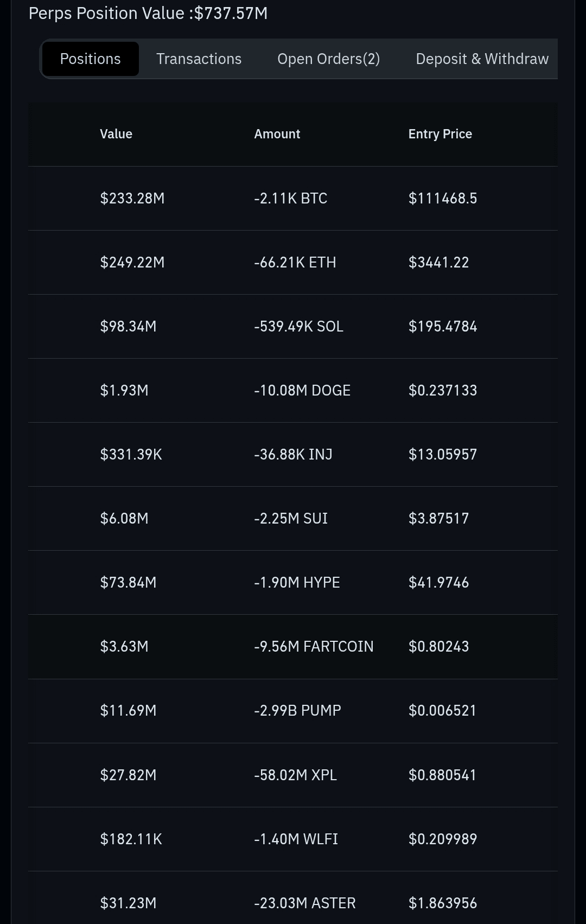586x924 pixels.
Task: Select the -539.49K SOL position row
Action: [x=298, y=327]
